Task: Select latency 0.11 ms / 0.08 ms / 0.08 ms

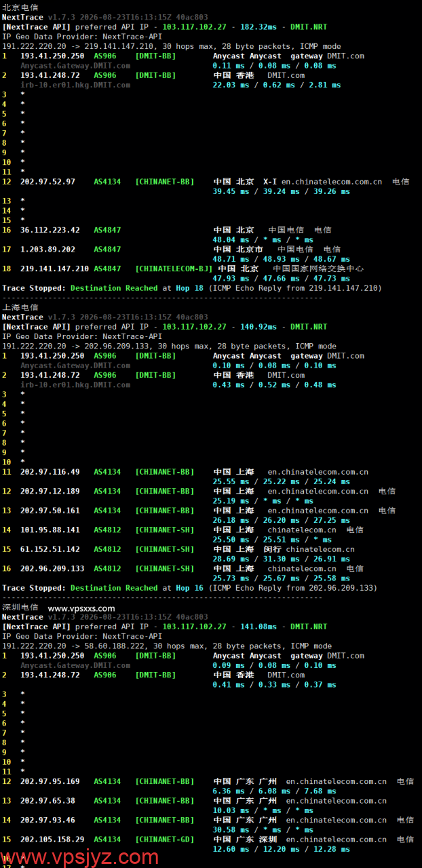Action: point(275,66)
